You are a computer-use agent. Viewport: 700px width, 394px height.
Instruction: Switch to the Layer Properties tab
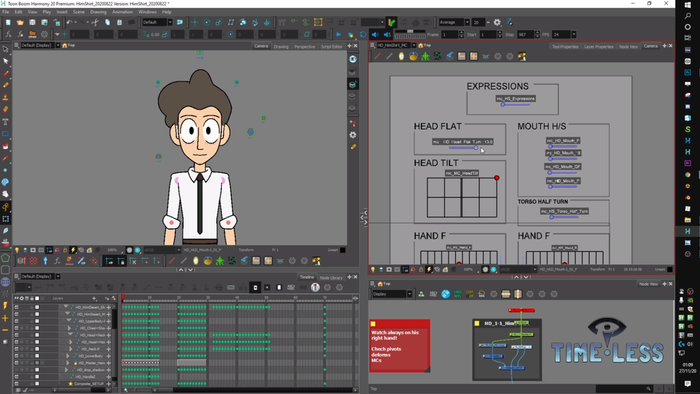(x=599, y=46)
